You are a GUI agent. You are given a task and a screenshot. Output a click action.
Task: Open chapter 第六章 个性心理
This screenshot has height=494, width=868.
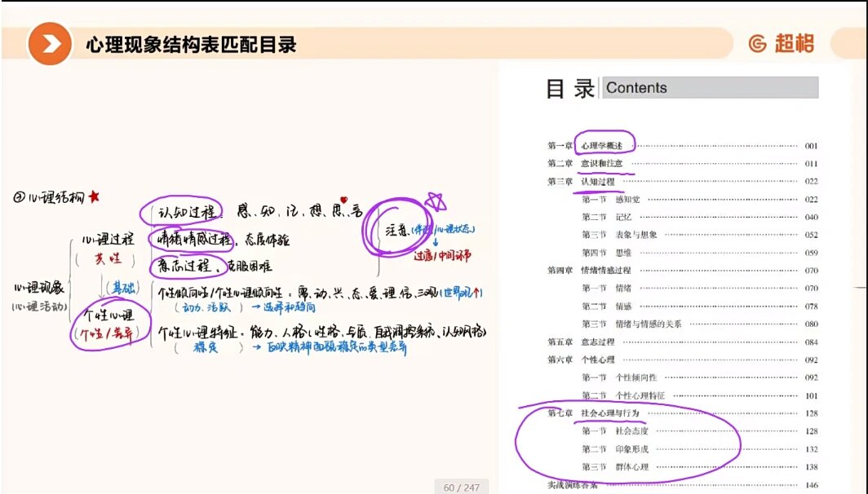click(x=683, y=359)
